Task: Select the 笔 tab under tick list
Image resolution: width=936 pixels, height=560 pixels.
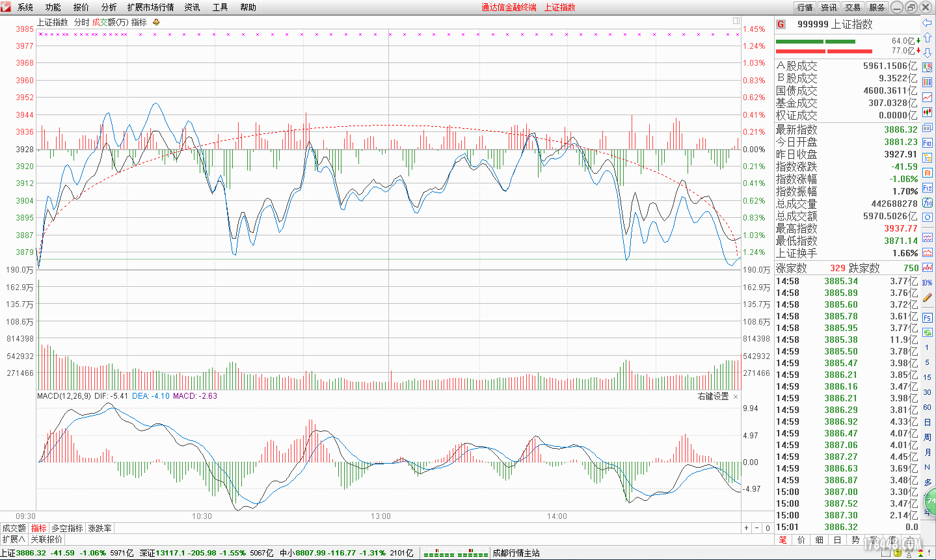Action: pyautogui.click(x=783, y=540)
